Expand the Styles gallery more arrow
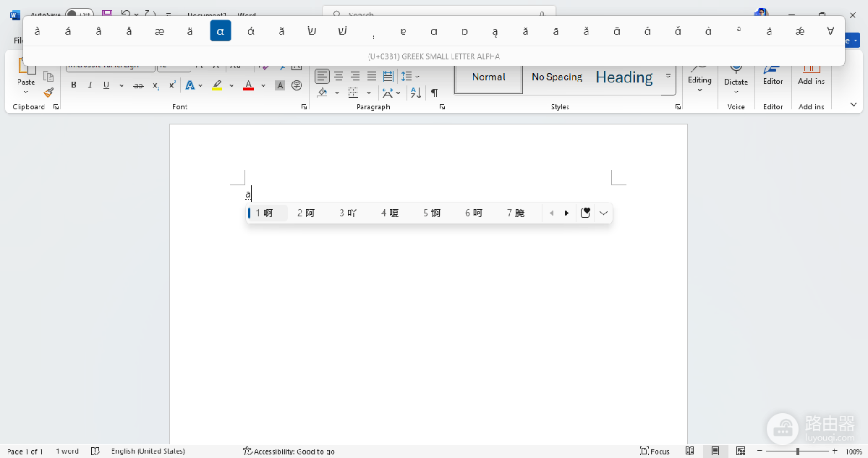Viewport: 868px width, 458px height. click(668, 76)
